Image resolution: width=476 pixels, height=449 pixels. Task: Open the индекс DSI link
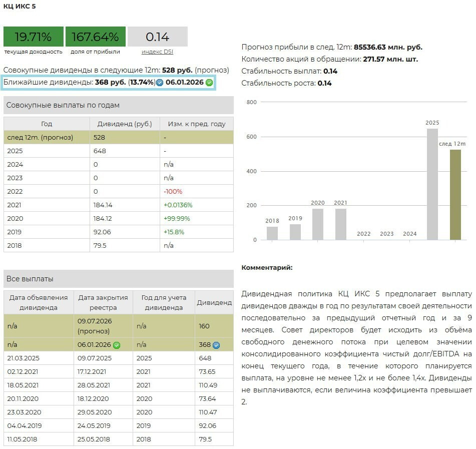pyautogui.click(x=157, y=52)
